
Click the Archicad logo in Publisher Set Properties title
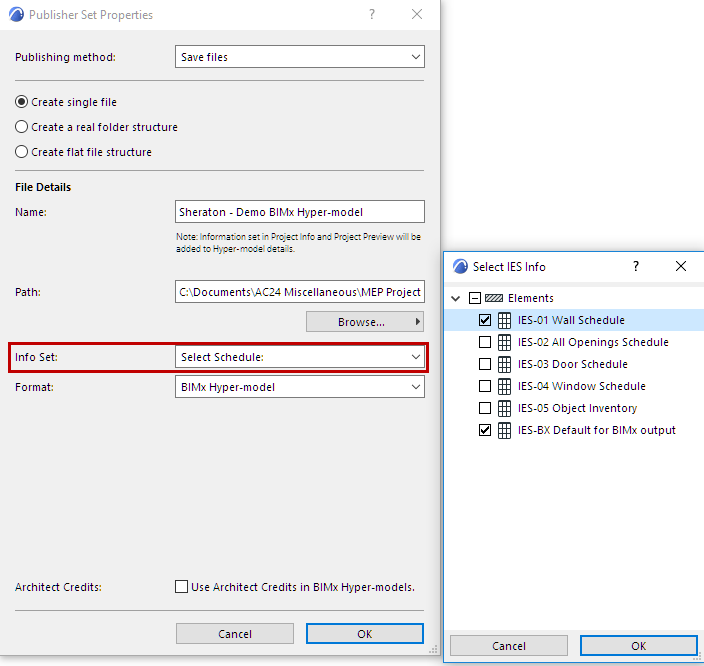click(x=16, y=14)
